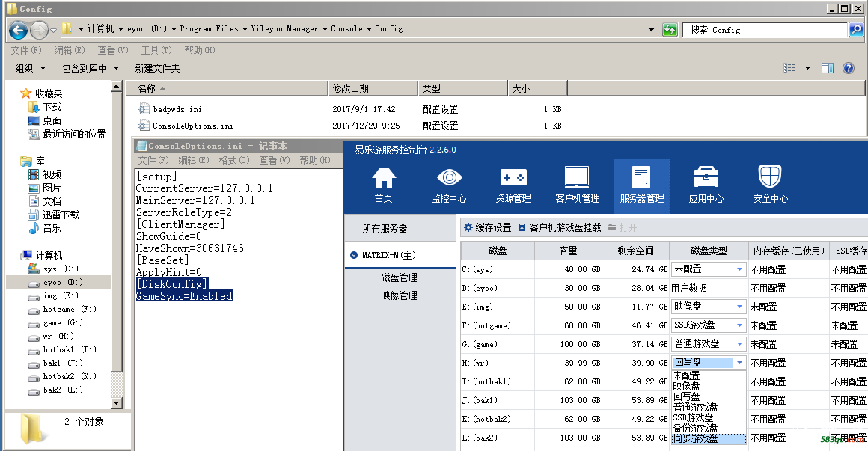
Task: Click the 搜索 Config search field
Action: pos(763,30)
